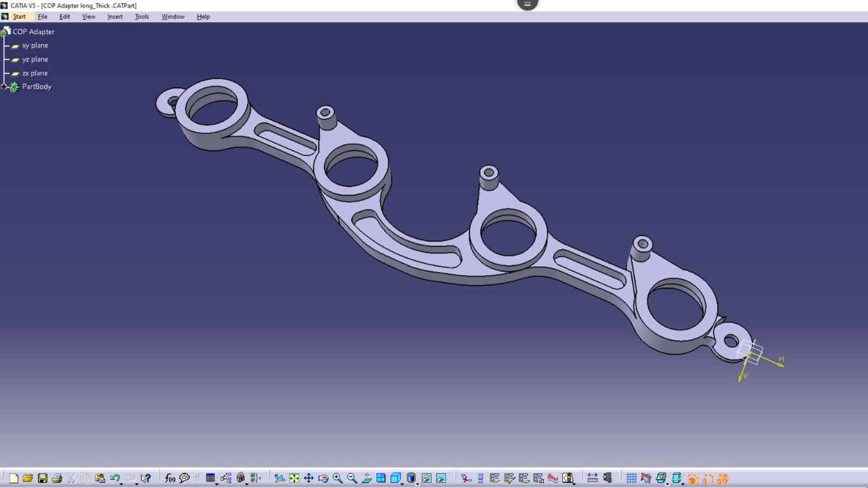
Task: Toggle Swap visible space icon
Action: click(x=441, y=478)
